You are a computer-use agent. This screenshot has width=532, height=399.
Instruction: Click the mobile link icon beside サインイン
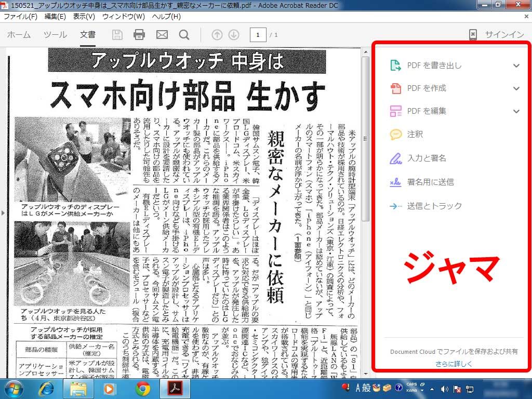pyautogui.click(x=473, y=34)
